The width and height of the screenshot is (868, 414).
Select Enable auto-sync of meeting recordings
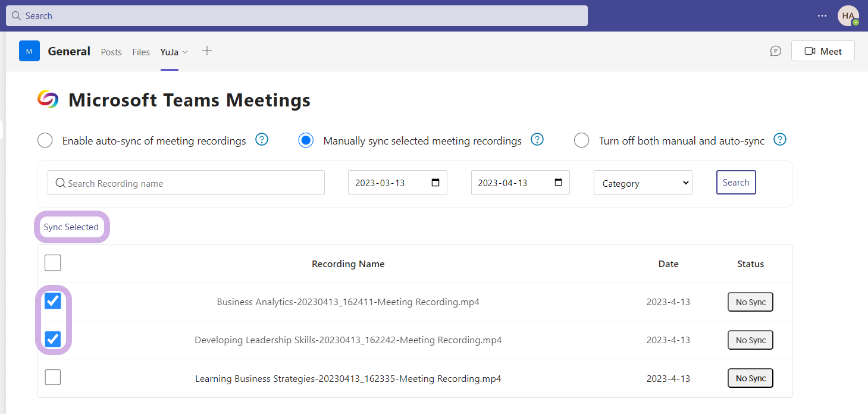point(45,141)
